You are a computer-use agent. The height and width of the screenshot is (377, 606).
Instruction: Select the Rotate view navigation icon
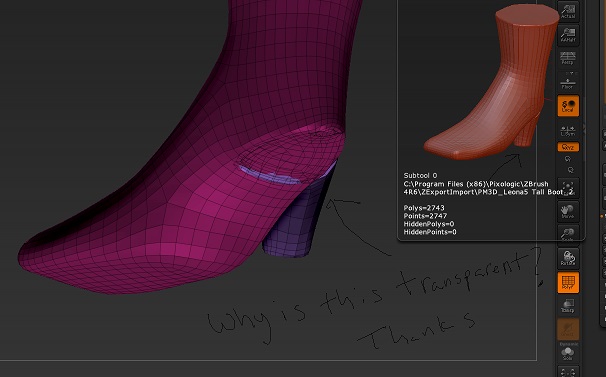click(568, 258)
